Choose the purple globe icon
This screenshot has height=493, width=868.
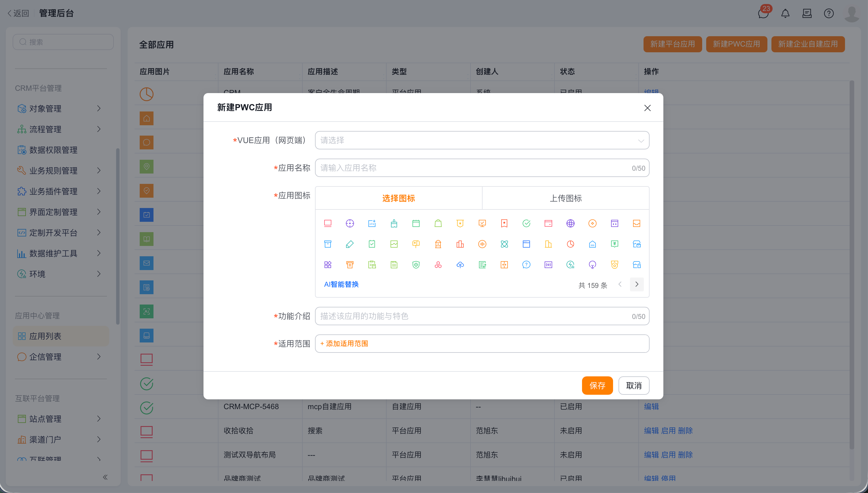(570, 224)
